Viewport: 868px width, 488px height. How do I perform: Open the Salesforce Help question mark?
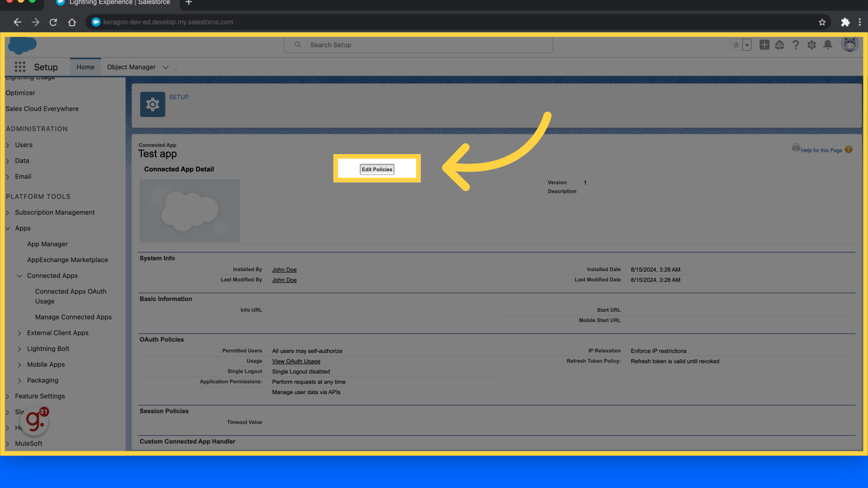pyautogui.click(x=796, y=45)
